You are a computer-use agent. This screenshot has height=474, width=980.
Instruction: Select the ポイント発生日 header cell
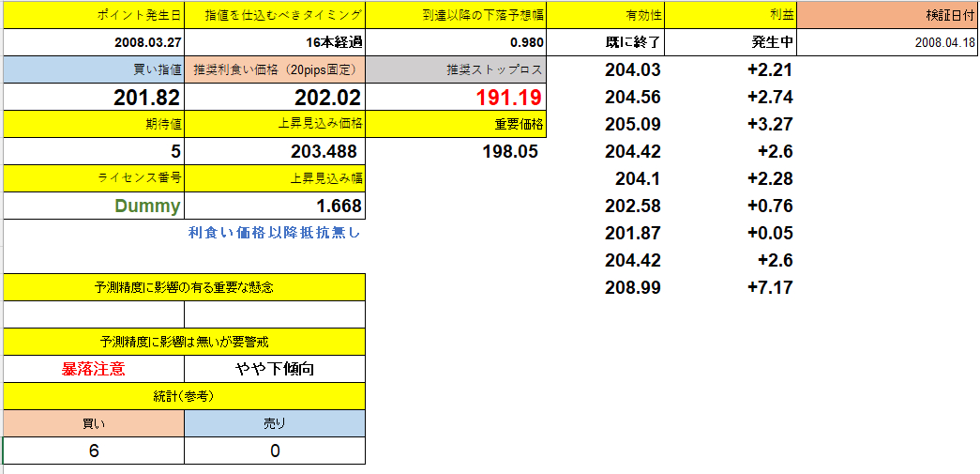(94, 16)
